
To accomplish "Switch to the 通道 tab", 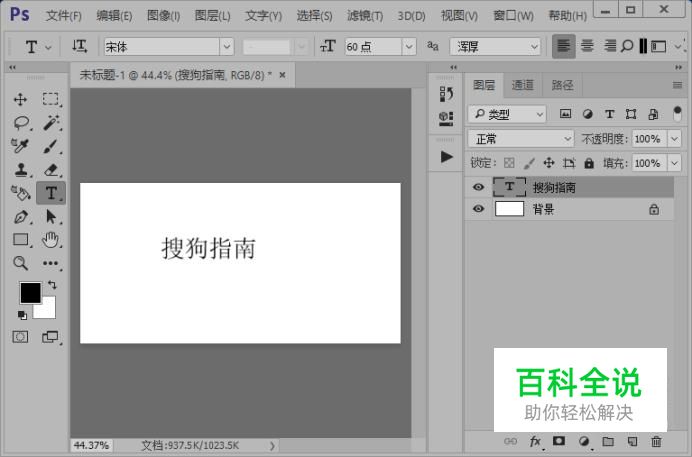I will pos(523,85).
